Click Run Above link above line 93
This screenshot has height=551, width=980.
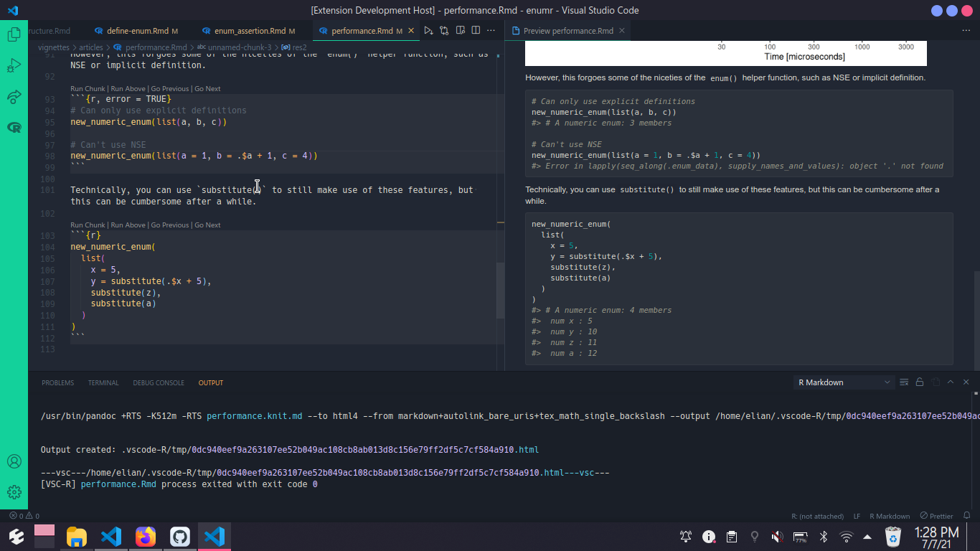127,89
